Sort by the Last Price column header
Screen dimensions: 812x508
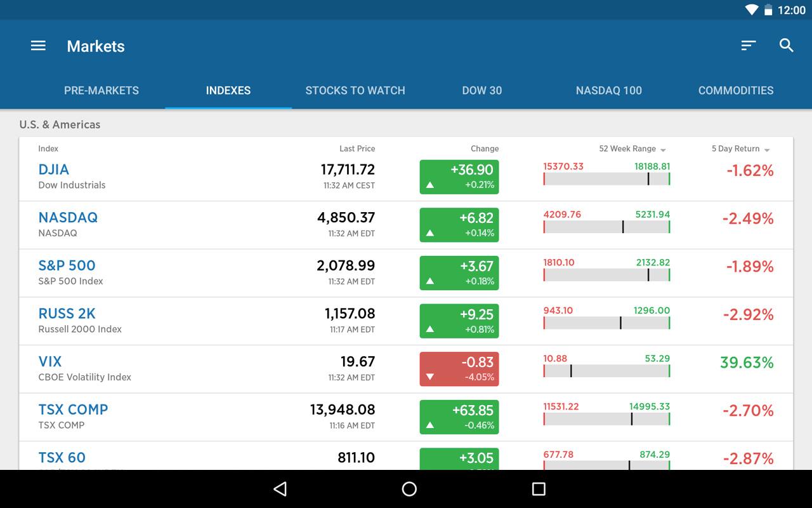(x=357, y=148)
